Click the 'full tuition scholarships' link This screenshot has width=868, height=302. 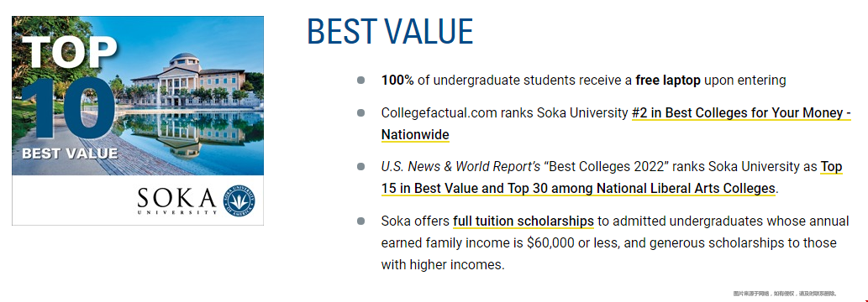click(523, 221)
